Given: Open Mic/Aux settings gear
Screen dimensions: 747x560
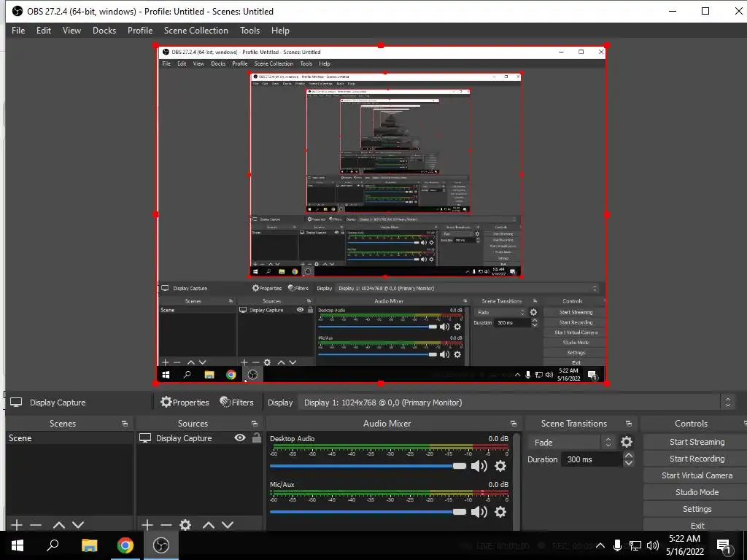Looking at the screenshot, I should [500, 512].
